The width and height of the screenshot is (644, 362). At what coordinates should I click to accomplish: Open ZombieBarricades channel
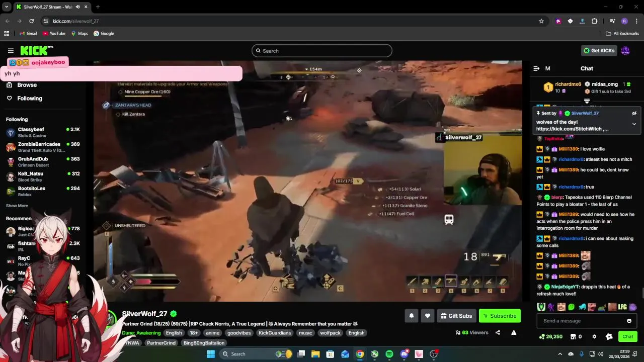(x=43, y=147)
